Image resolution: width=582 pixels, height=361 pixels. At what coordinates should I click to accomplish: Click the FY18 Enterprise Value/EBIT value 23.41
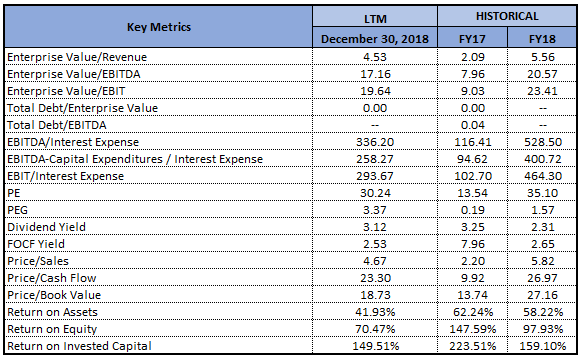click(542, 91)
